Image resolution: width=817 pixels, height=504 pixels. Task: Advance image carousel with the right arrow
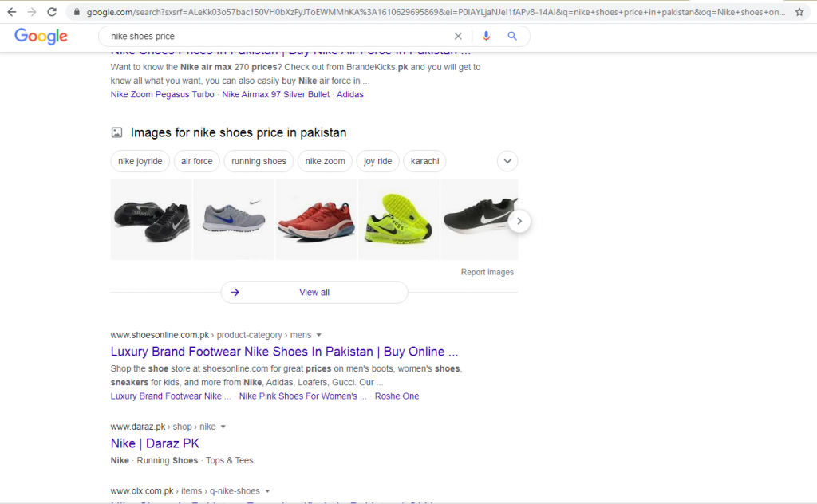[x=519, y=221]
